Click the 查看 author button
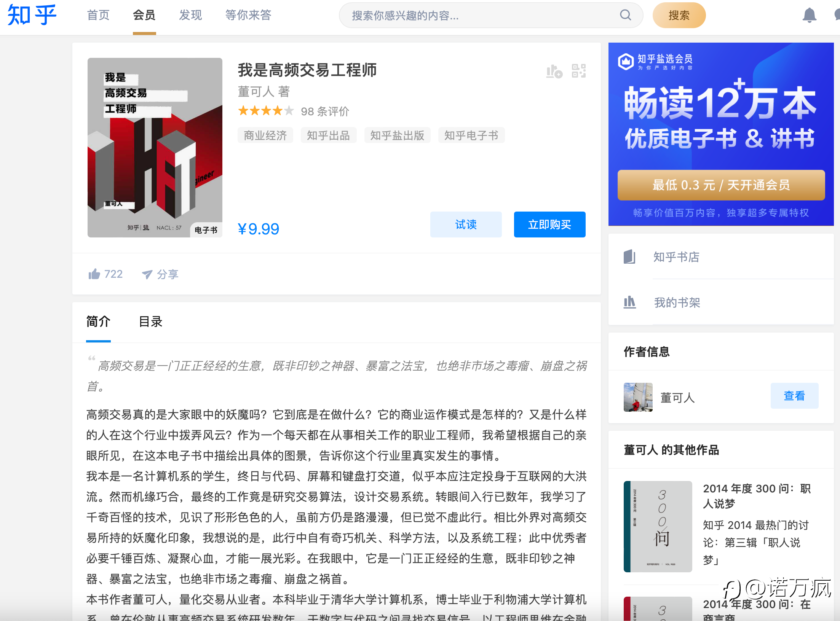 [x=794, y=396]
